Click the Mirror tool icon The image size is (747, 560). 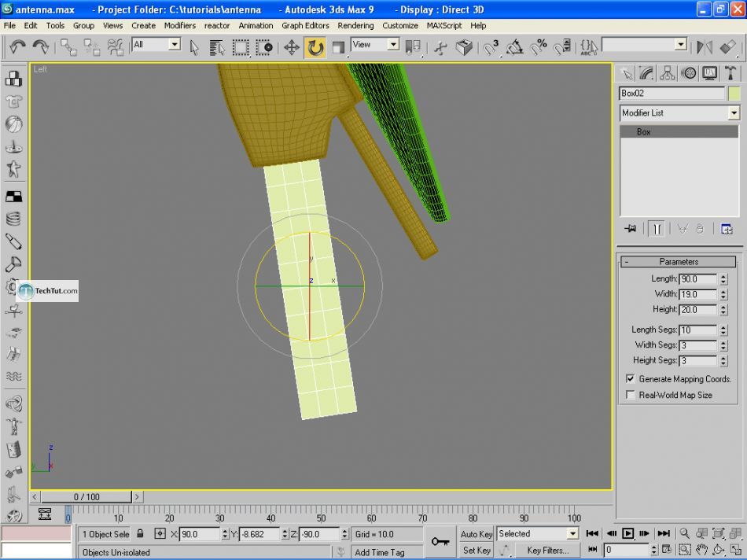(x=704, y=47)
